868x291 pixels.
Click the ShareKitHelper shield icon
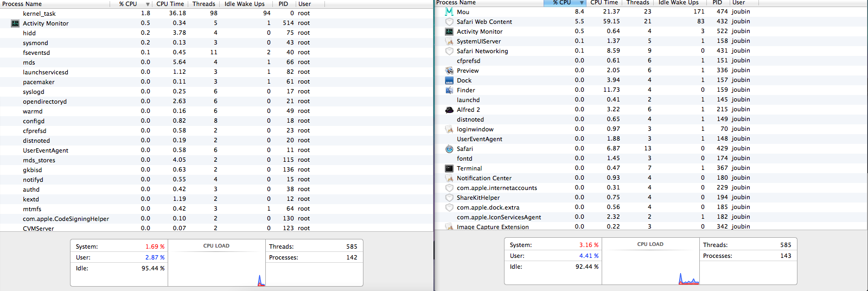click(x=449, y=198)
